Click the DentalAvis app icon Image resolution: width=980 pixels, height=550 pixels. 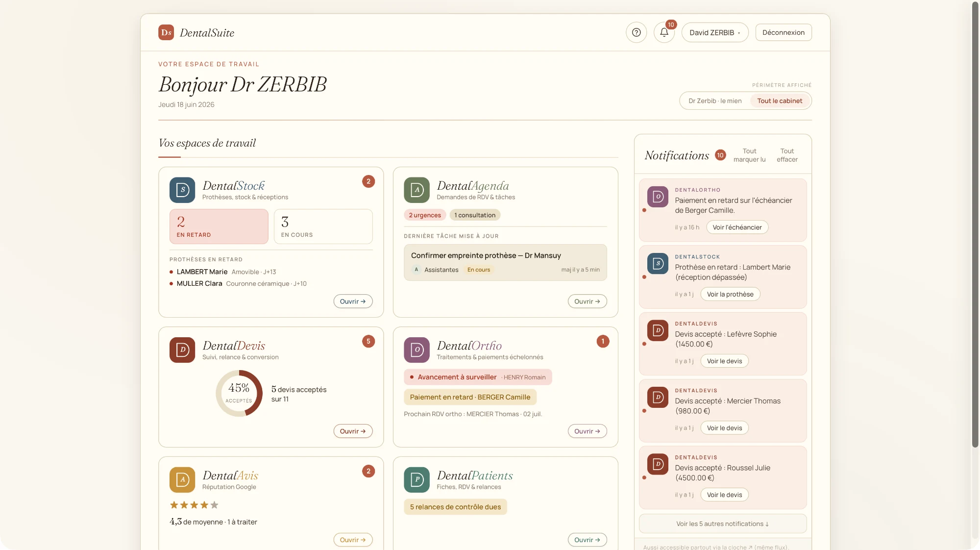pos(182,480)
